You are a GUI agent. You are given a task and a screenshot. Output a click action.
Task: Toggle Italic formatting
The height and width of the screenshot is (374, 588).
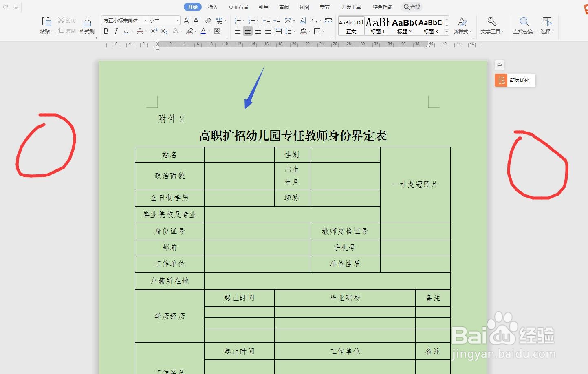(116, 31)
